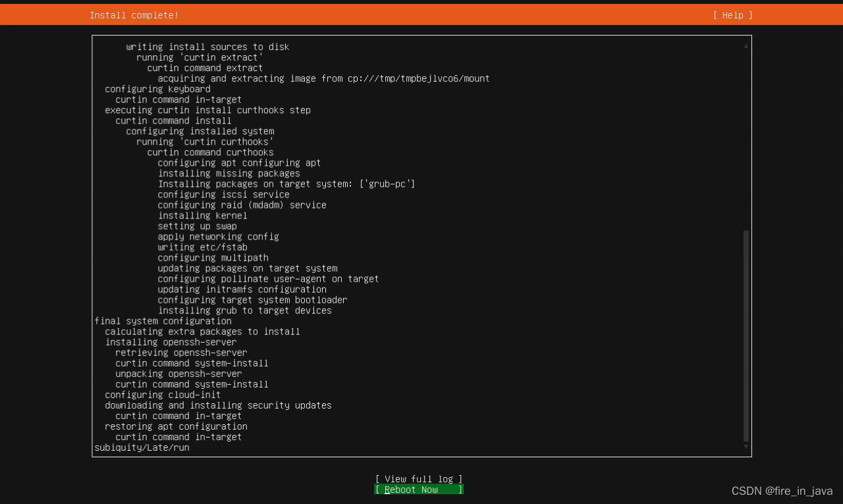Select 'Installing packages on target system' line
Screen dimensions: 843x504
(287, 184)
